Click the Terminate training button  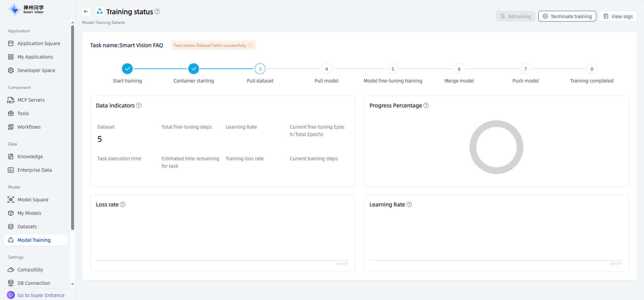coord(567,16)
